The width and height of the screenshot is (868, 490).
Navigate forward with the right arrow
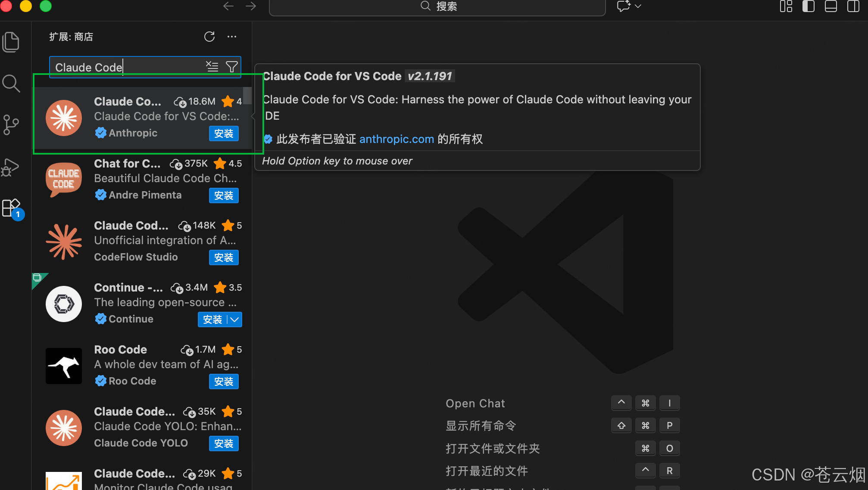(x=251, y=6)
